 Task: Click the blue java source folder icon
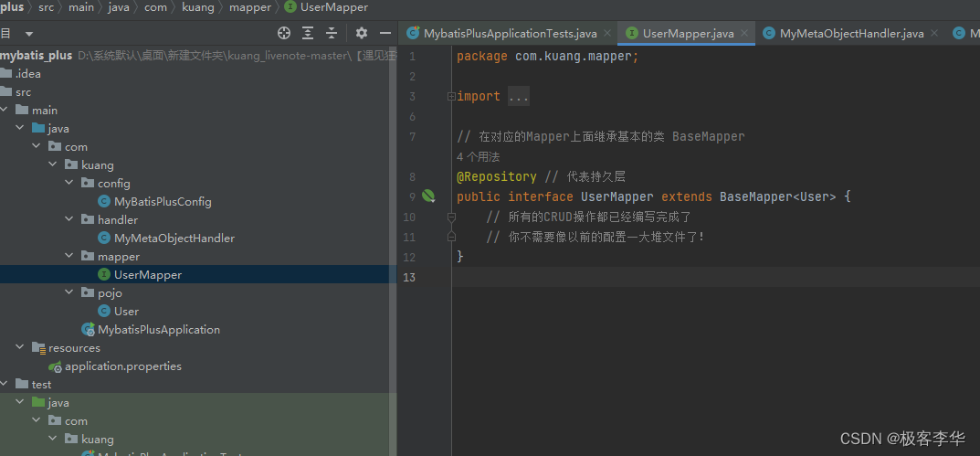pos(38,129)
